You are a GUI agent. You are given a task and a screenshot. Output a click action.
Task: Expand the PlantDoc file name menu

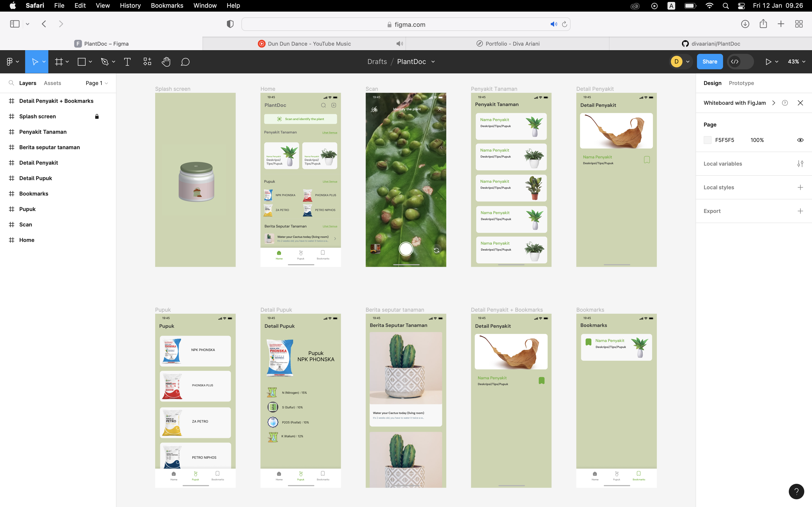[x=433, y=61]
